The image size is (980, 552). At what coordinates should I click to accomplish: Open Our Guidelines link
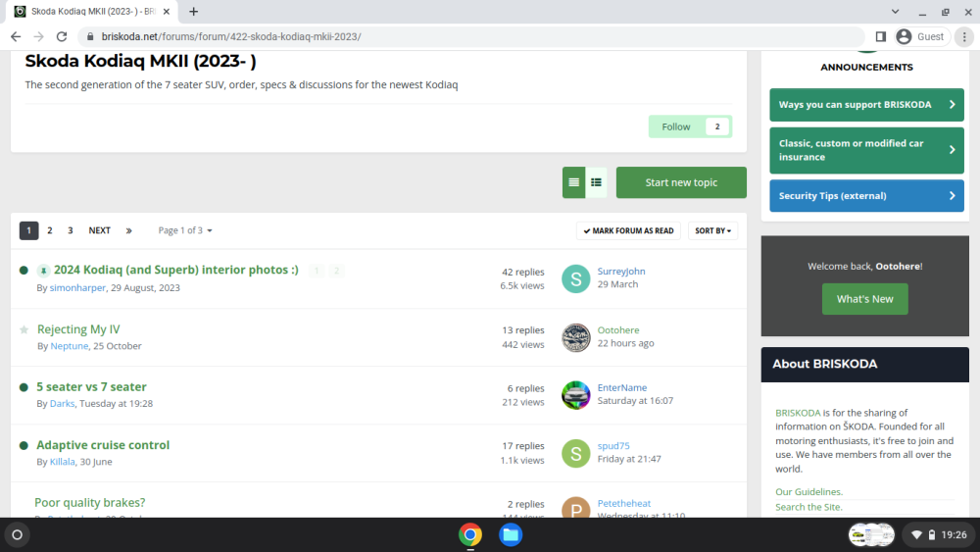(x=808, y=492)
